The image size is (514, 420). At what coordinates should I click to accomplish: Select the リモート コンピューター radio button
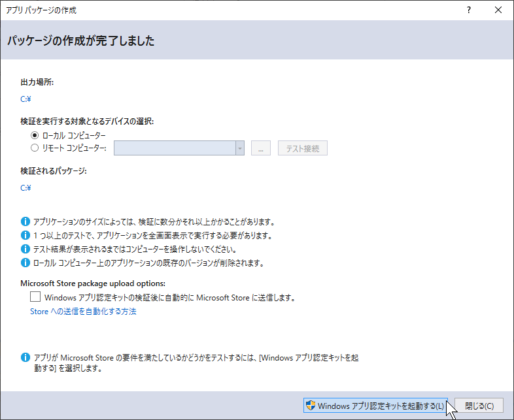(35, 148)
